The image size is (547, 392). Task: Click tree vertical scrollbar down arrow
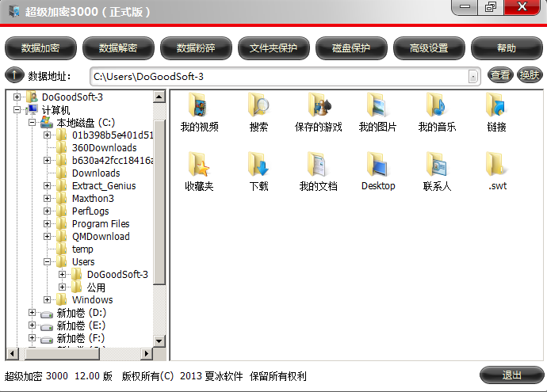click(x=159, y=341)
